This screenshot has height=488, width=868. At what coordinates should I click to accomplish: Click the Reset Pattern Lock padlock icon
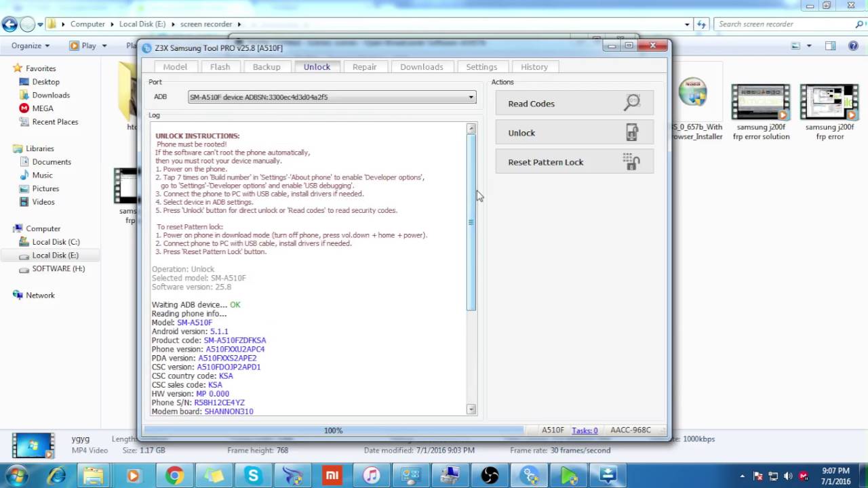pyautogui.click(x=631, y=162)
